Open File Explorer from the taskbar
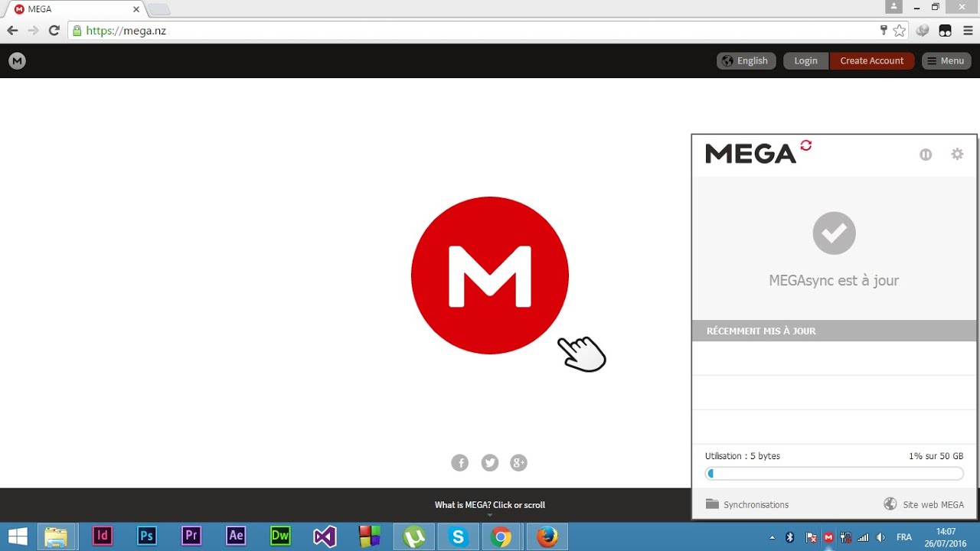 [x=57, y=536]
